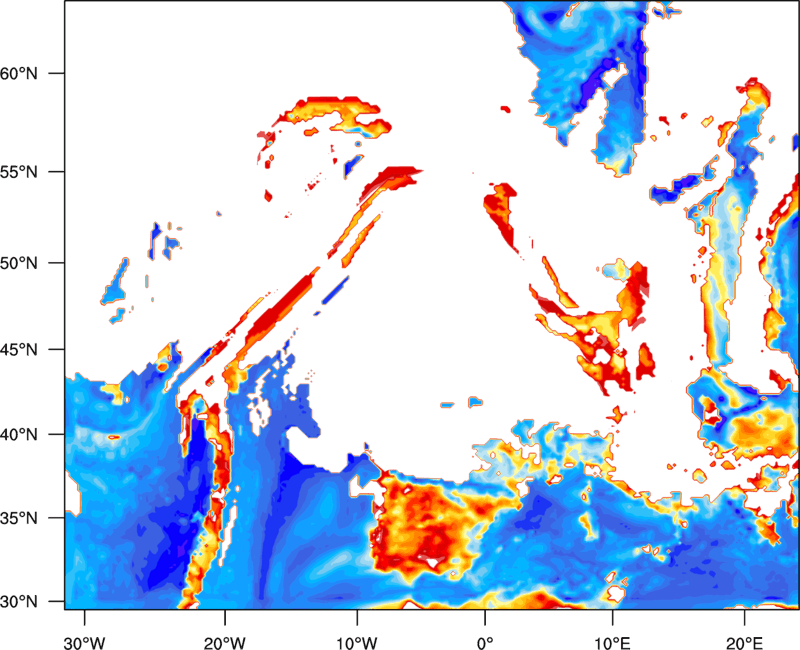Click the 30°W longitude label
Image resolution: width=800 pixels, height=650 pixels.
tap(84, 643)
